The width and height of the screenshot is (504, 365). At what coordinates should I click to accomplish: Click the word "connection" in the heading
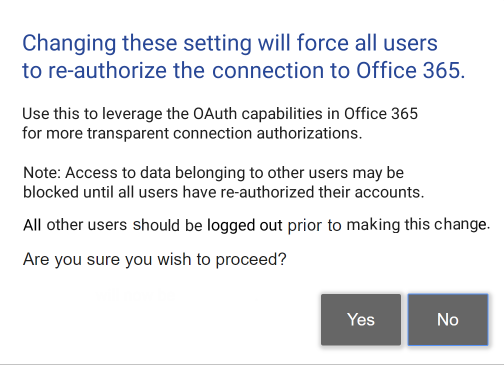[x=268, y=71]
